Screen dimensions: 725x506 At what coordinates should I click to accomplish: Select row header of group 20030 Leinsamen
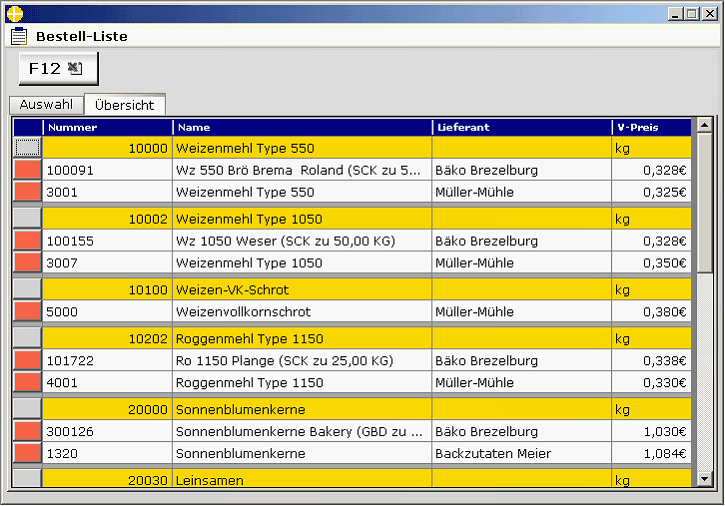(28, 478)
